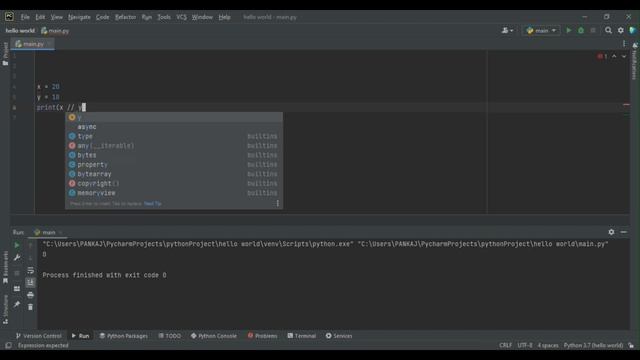Open the user account dropdown icon
Viewport: 640px width, 360px height.
coord(507,30)
